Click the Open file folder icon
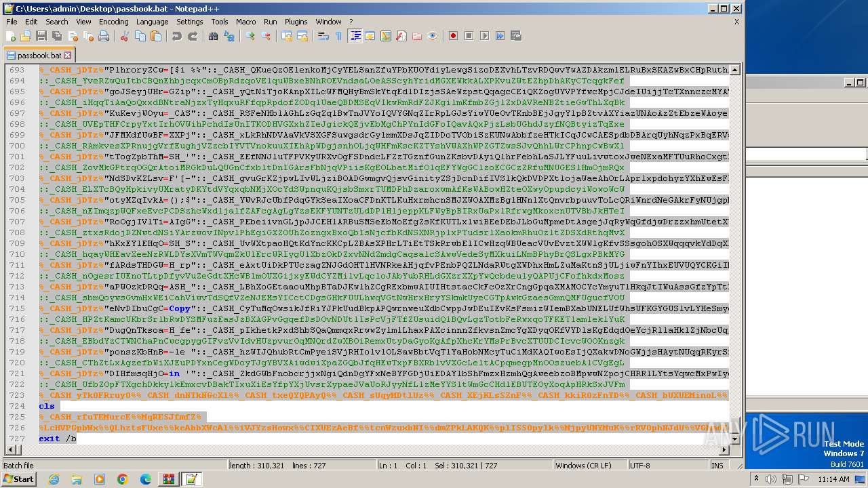Image resolution: width=868 pixels, height=488 pixels. 26,36
